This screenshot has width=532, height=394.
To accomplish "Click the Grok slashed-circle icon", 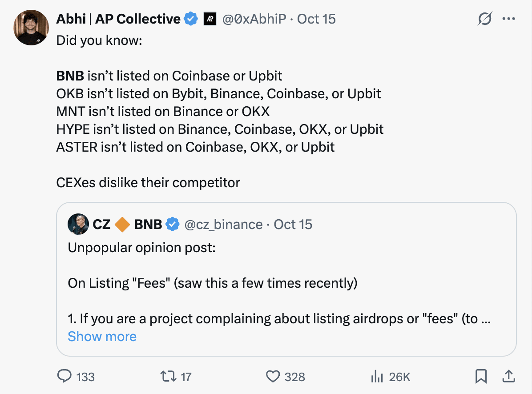I will [x=485, y=19].
